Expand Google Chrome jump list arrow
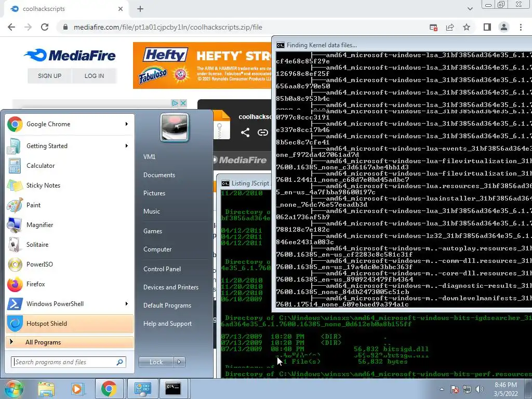 click(127, 124)
